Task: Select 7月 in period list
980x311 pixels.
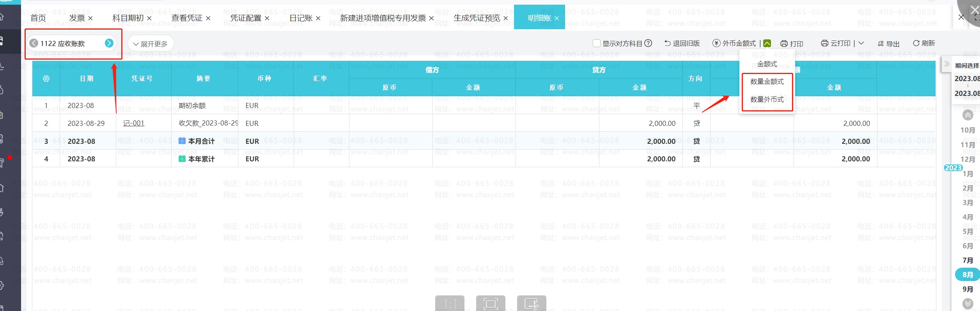Action: pos(968,260)
